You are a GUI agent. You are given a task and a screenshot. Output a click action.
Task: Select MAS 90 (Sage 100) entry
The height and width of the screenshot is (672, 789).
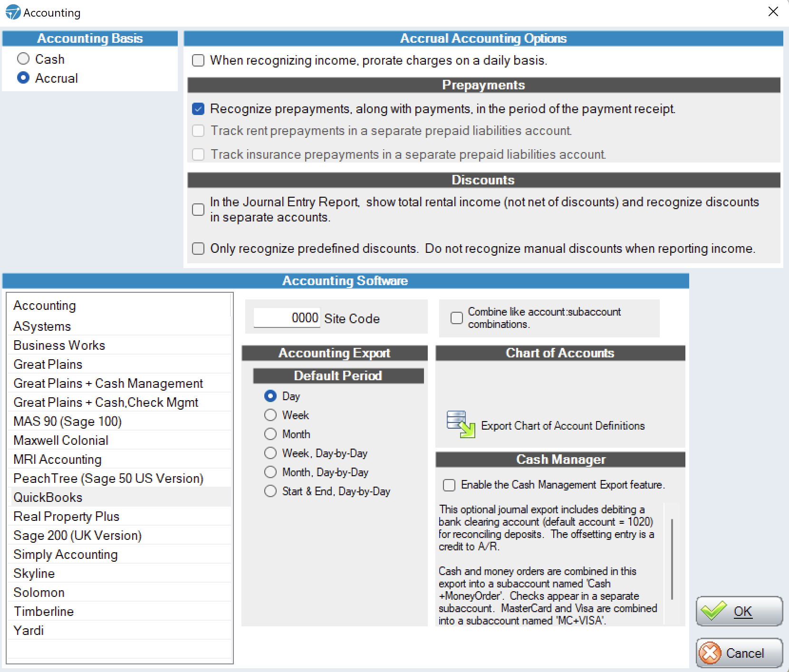119,421
